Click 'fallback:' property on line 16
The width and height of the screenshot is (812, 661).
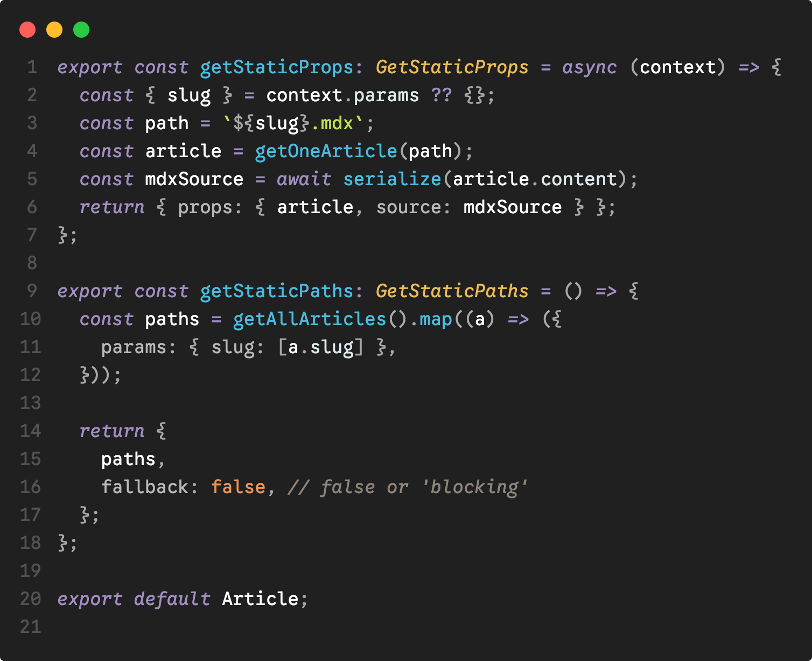(150, 487)
